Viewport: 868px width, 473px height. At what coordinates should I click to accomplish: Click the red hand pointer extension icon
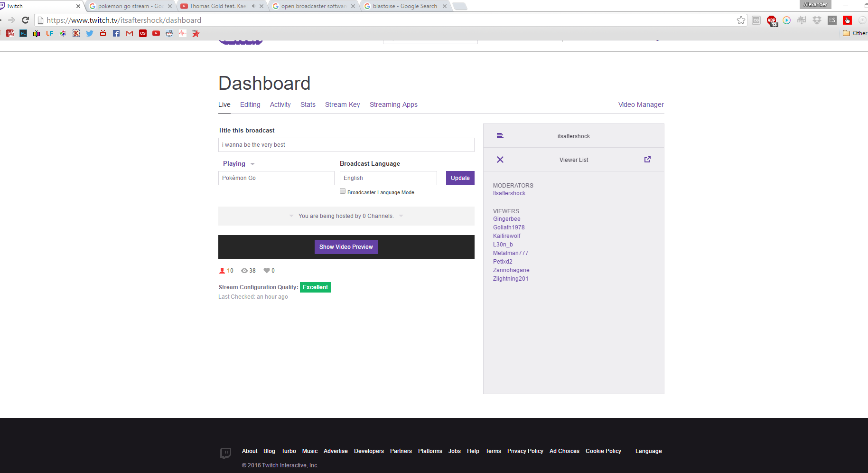pyautogui.click(x=847, y=20)
